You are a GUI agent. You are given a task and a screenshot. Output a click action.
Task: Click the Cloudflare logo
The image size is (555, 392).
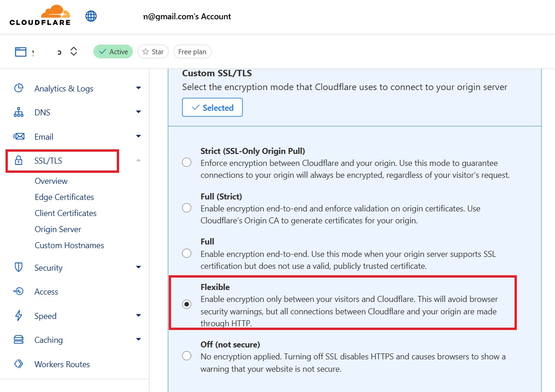(40, 15)
